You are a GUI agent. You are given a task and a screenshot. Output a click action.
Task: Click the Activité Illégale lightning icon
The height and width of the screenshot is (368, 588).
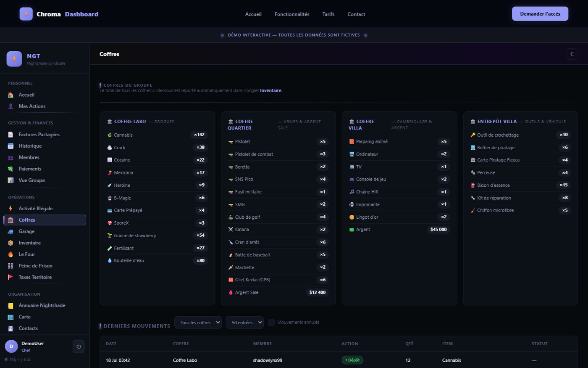(10, 209)
